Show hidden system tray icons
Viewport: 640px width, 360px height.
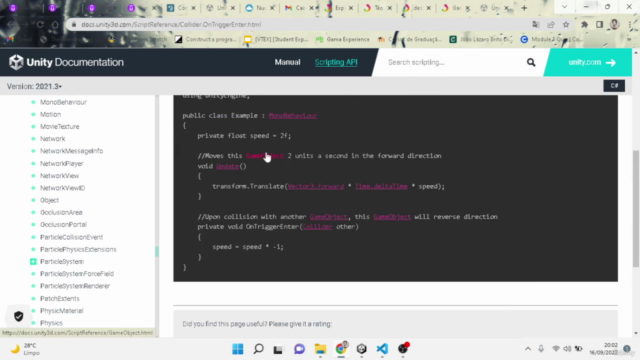pos(528,349)
